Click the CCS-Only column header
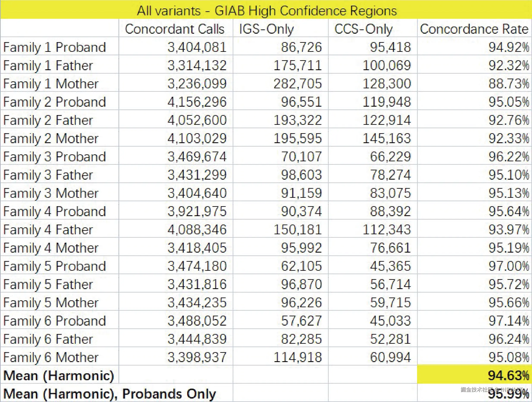Viewport: 532px width, 402px height. 363,29
